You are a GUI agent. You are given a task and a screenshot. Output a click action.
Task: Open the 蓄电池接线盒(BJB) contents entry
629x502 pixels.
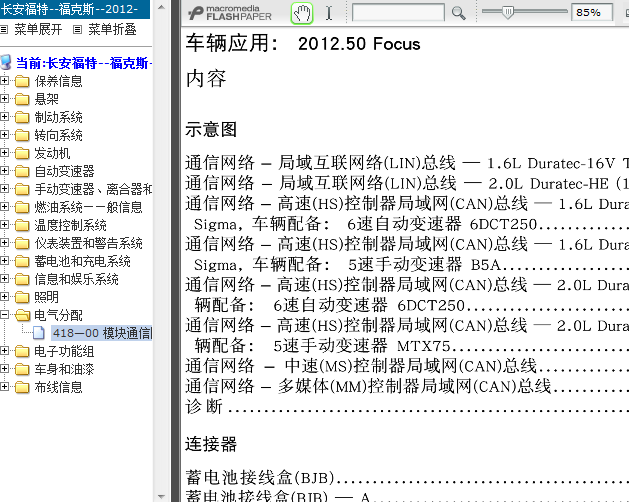tap(407, 478)
